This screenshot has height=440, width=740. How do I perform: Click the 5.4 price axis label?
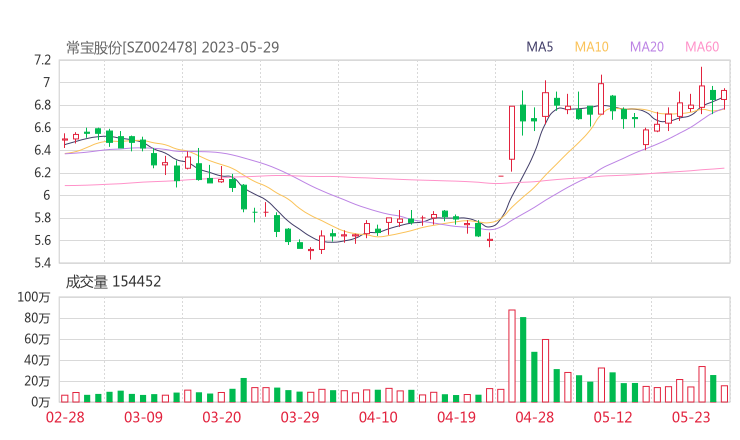point(42,262)
